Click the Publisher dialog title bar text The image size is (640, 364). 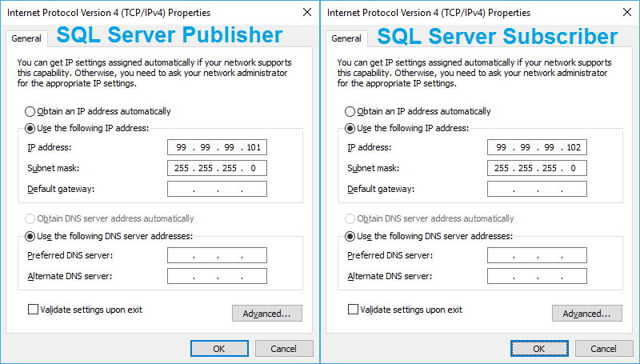click(x=109, y=13)
